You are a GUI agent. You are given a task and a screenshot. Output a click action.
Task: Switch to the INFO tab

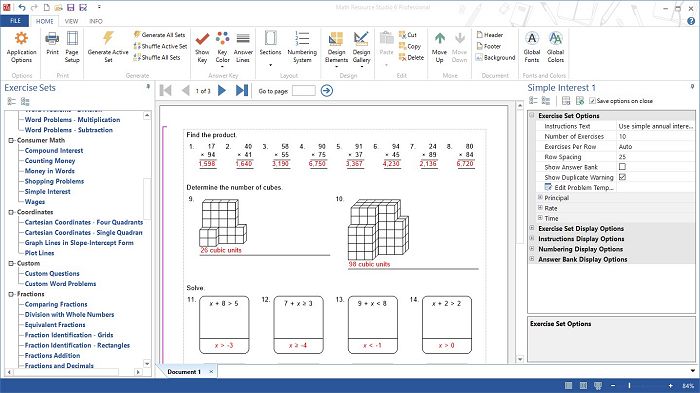(96, 21)
